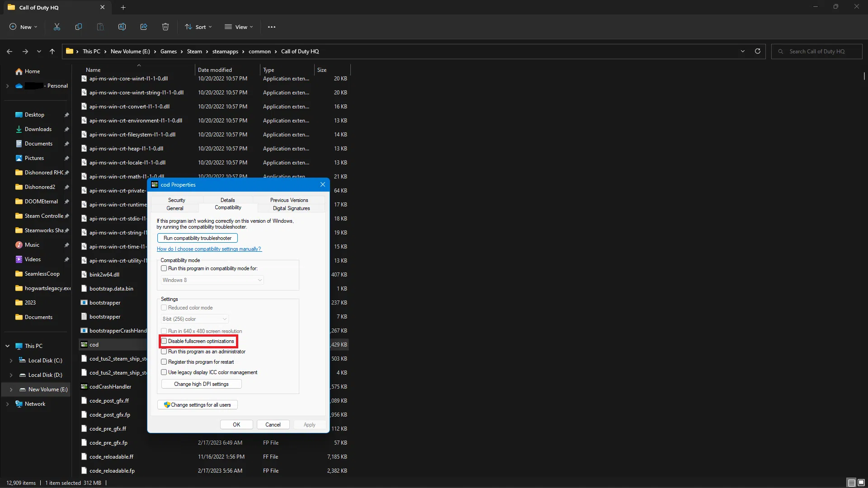Image resolution: width=868 pixels, height=488 pixels.
Task: Click Run compatibility troubleshooter button
Action: tap(197, 238)
